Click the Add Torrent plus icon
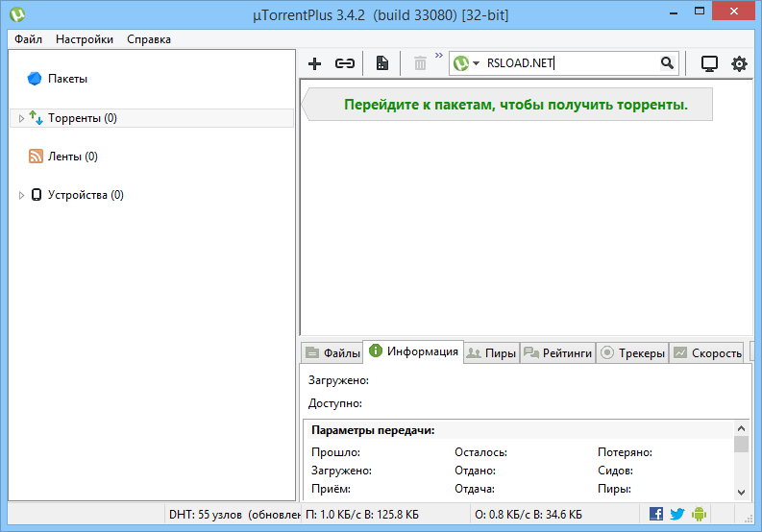 tap(314, 63)
